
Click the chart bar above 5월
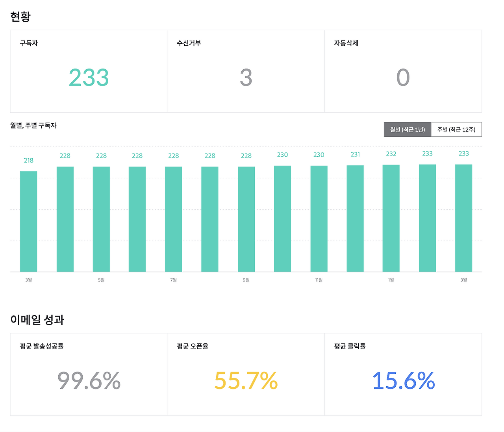click(x=101, y=219)
